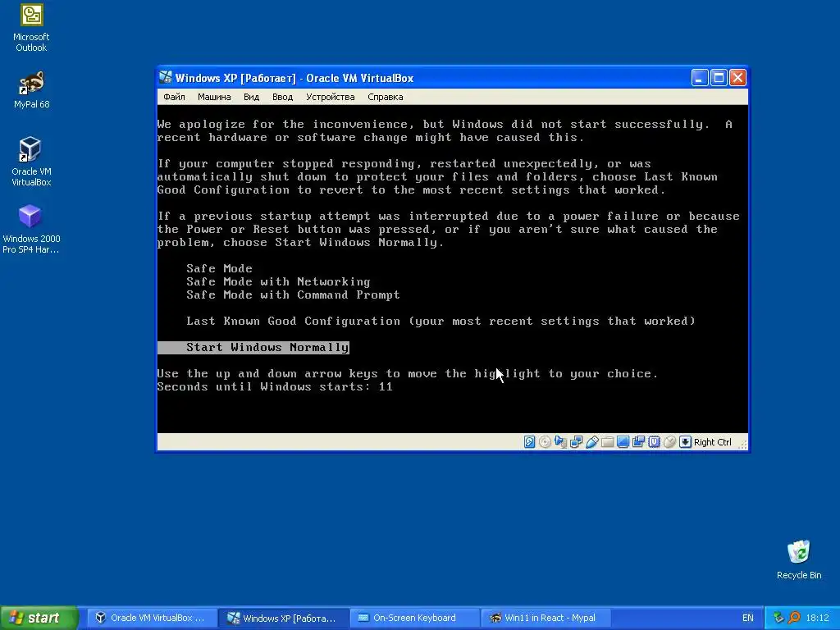Click the 18:12 system clock
Viewport: 840px width, 630px height.
pos(818,618)
